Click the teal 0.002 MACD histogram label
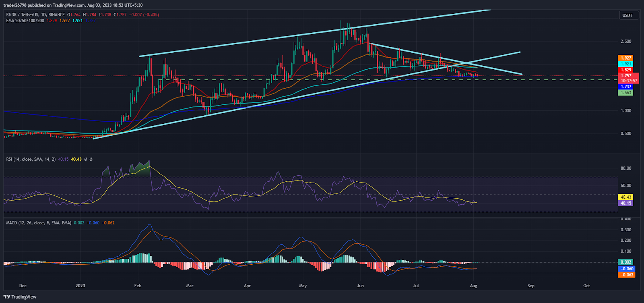This screenshot has width=644, height=303. click(625, 262)
